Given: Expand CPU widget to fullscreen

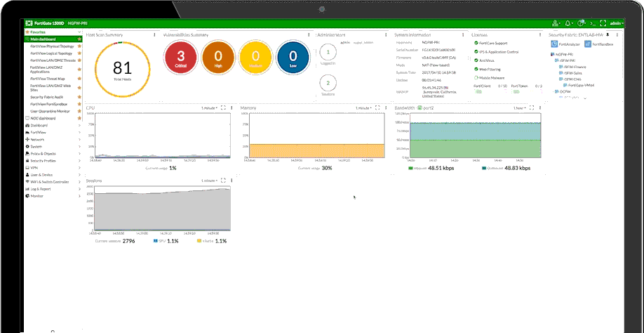Looking at the screenshot, I should (223, 107).
